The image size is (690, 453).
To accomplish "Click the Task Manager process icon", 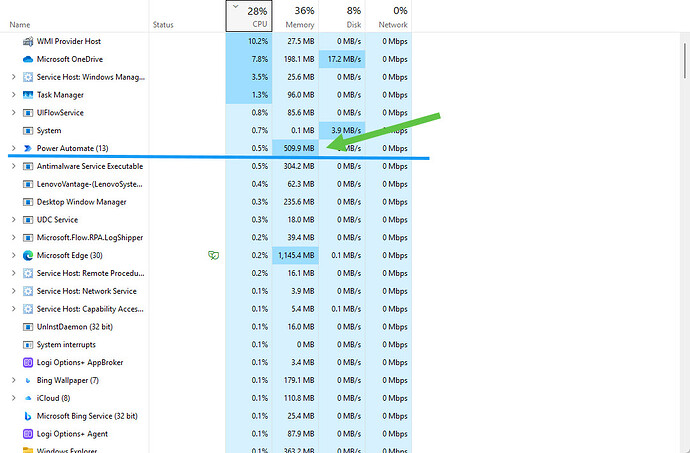I will tap(28, 95).
